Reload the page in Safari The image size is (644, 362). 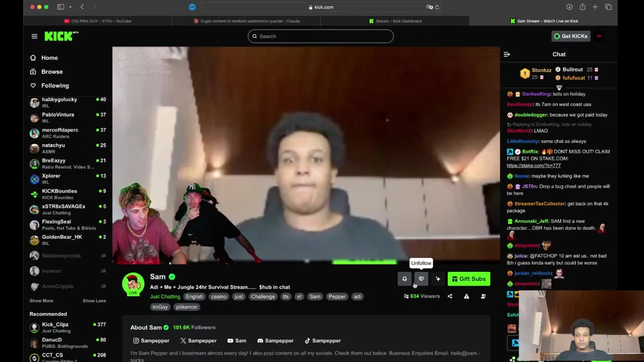click(x=437, y=7)
